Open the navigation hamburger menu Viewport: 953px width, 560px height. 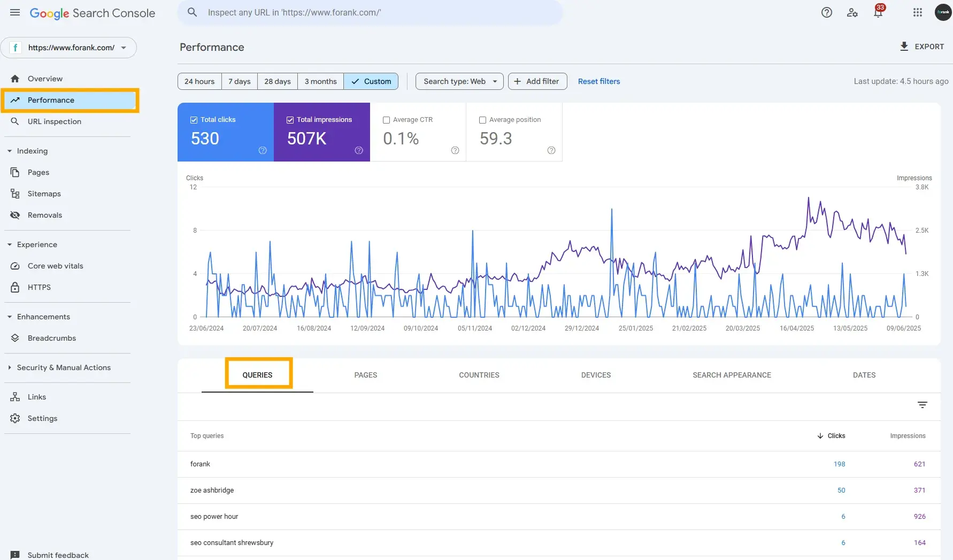tap(14, 12)
